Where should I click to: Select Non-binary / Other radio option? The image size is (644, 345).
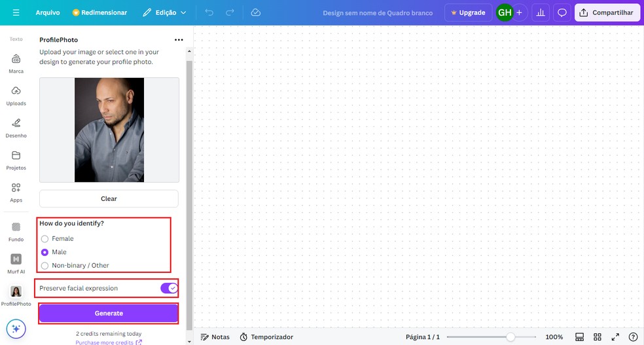(45, 266)
